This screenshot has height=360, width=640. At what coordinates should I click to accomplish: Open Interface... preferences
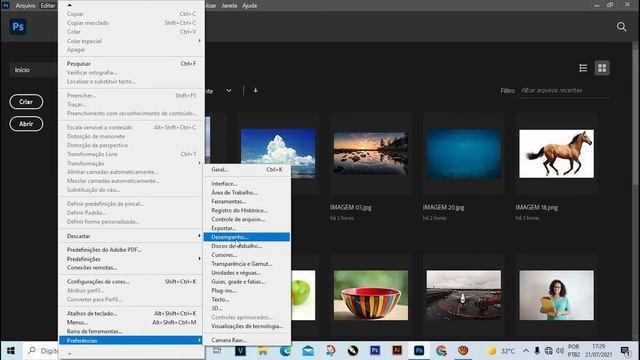coord(247,184)
